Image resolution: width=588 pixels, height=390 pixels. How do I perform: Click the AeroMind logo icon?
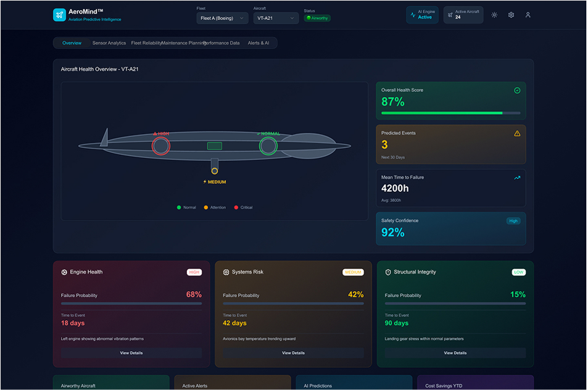[x=59, y=14]
